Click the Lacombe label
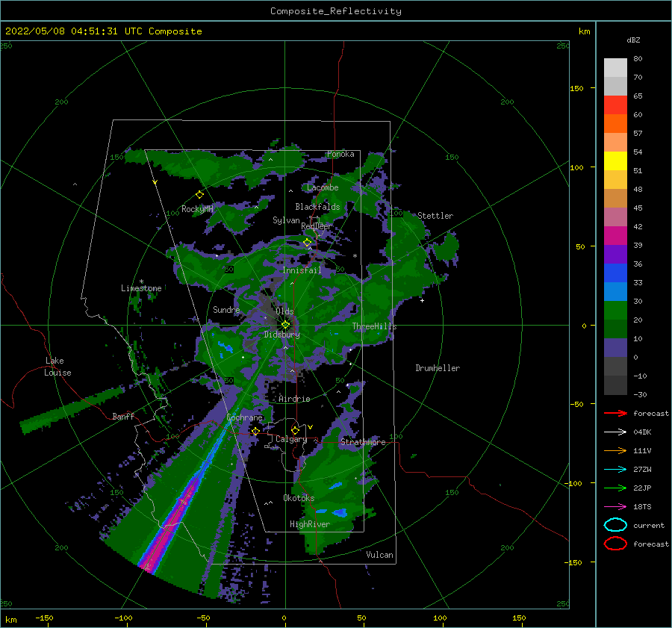The height and width of the screenshot is (628, 672). 323,187
